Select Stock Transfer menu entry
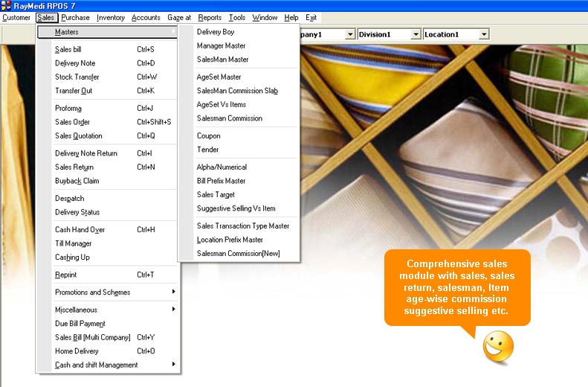 click(108, 77)
